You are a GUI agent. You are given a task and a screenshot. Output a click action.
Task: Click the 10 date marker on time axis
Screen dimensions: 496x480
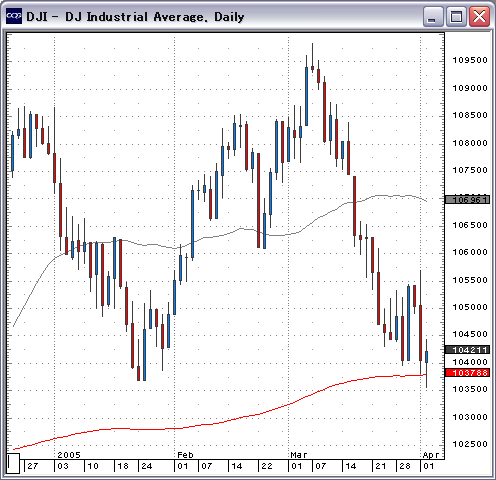(93, 466)
